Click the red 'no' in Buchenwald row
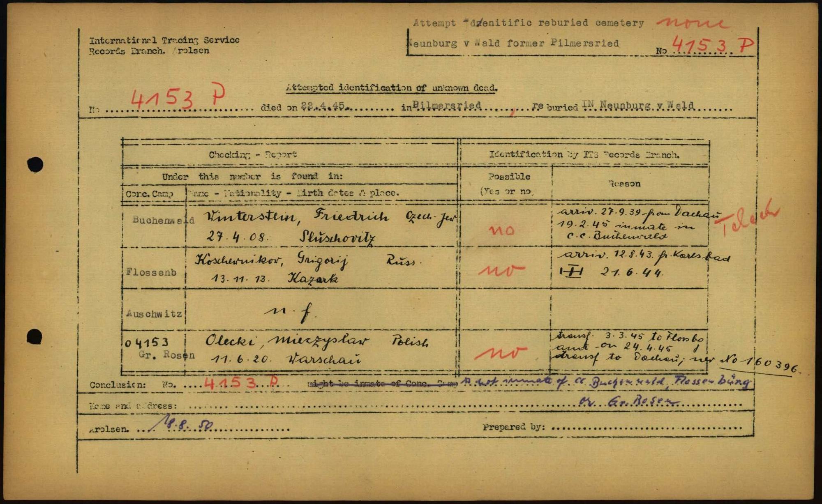The image size is (822, 504). pos(501,230)
